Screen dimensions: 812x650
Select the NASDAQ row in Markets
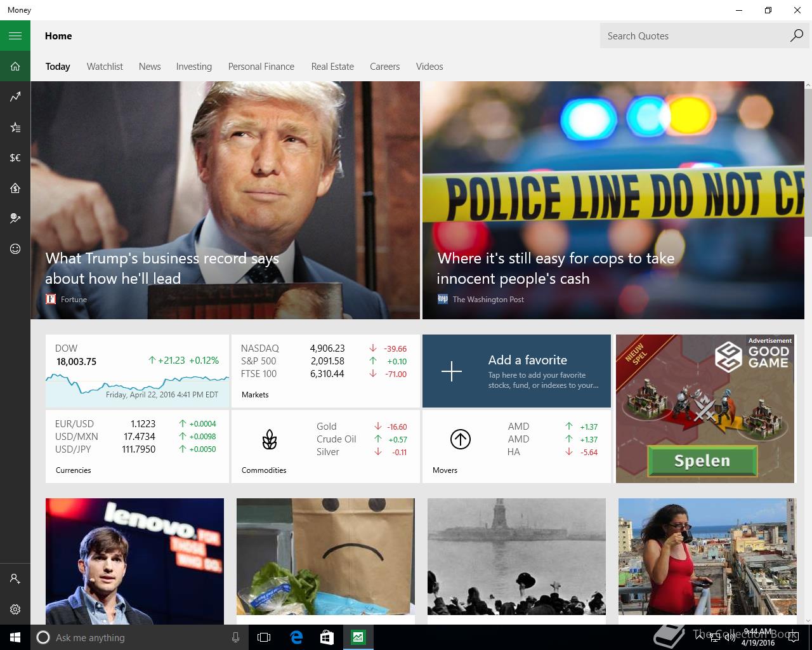coord(324,348)
